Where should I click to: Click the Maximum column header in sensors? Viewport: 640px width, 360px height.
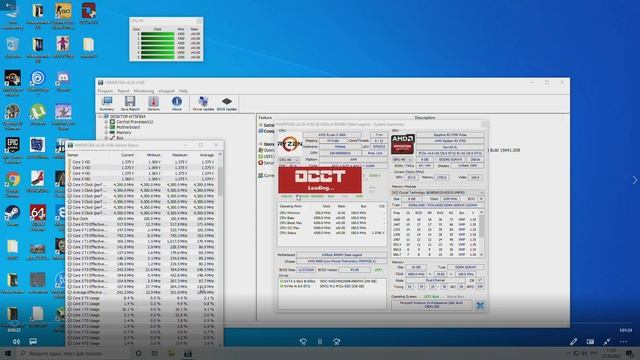click(179, 155)
